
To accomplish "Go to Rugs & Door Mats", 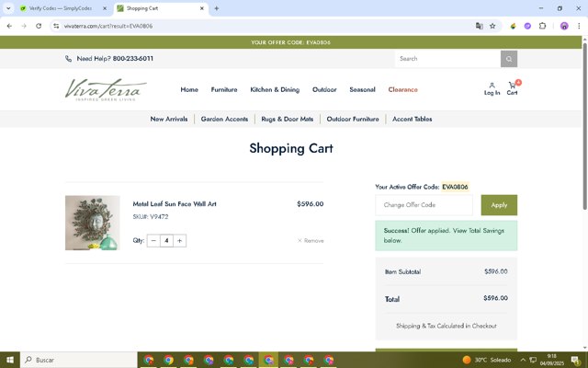I will coord(288,119).
